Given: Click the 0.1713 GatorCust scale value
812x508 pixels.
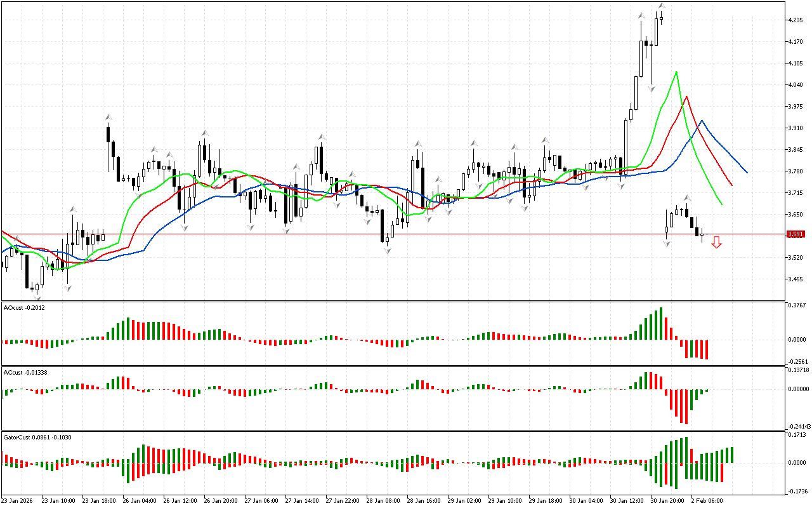Looking at the screenshot, I should [x=797, y=436].
